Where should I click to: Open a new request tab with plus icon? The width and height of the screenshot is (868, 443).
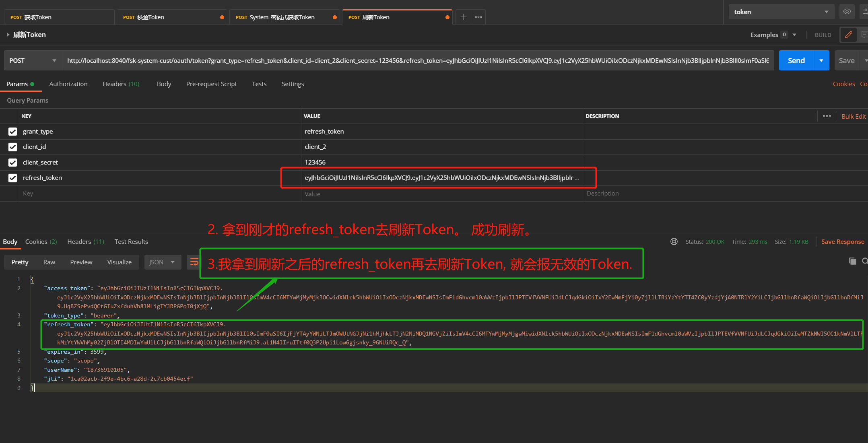pyautogui.click(x=463, y=17)
